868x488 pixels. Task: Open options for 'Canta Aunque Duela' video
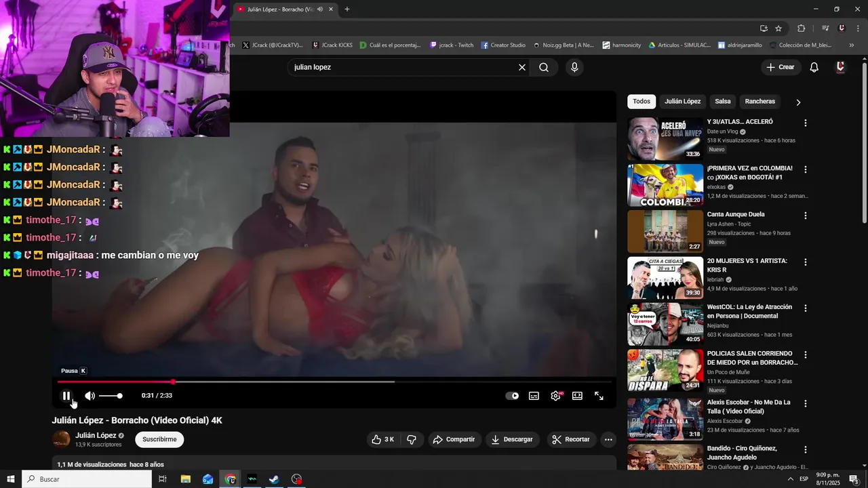806,216
